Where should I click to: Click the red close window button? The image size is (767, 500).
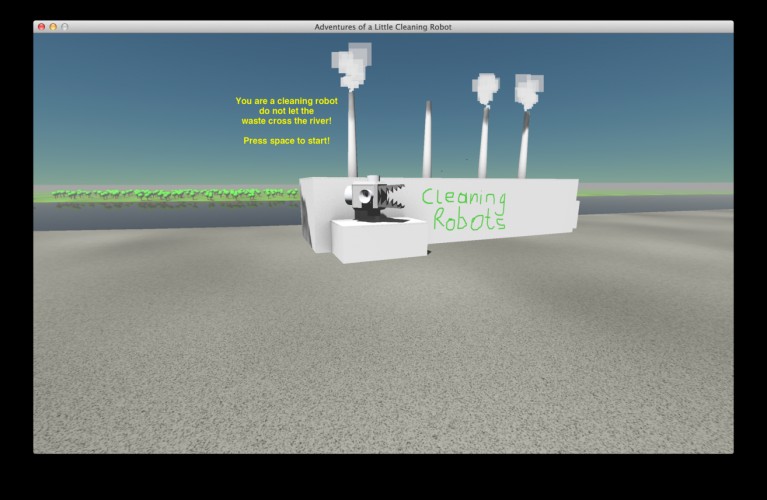click(x=42, y=27)
